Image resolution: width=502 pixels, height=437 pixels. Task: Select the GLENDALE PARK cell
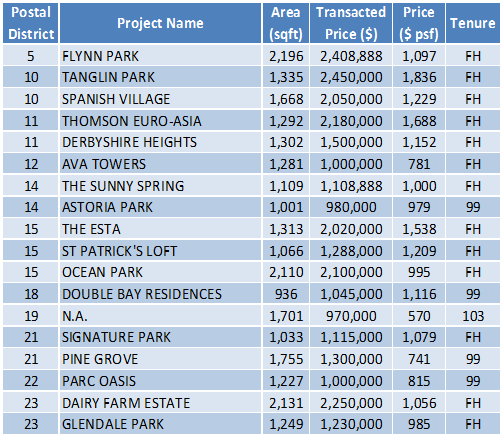click(x=160, y=424)
